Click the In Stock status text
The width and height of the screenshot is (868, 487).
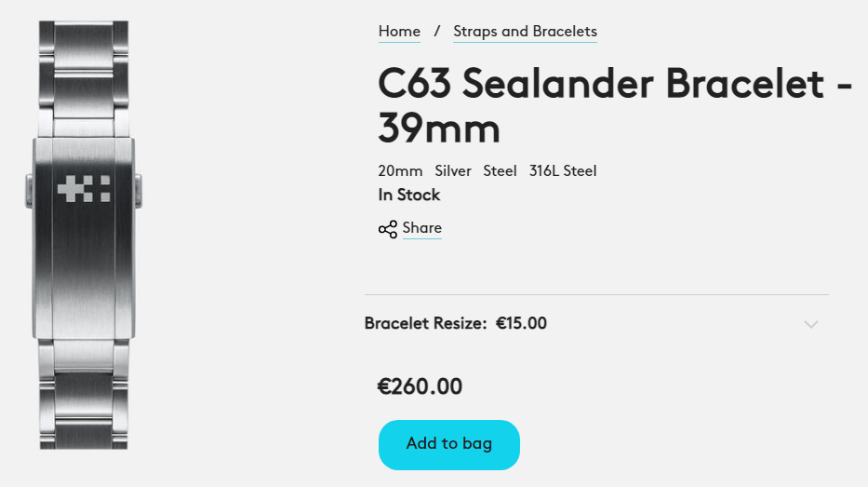(x=409, y=195)
